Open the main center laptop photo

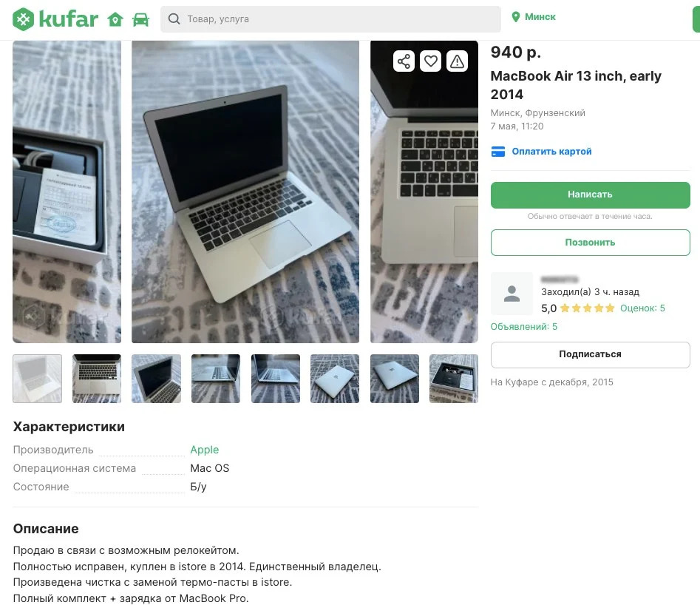coord(245,192)
